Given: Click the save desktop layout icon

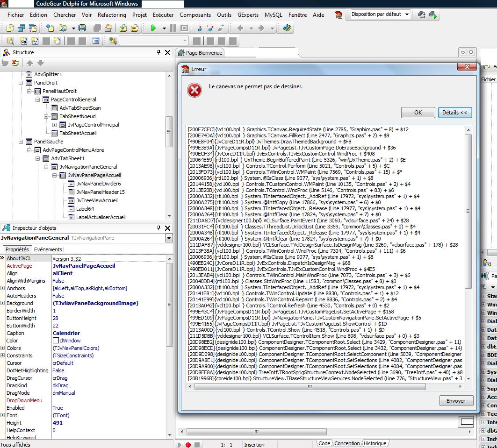Looking at the screenshot, I should tap(421, 15).
